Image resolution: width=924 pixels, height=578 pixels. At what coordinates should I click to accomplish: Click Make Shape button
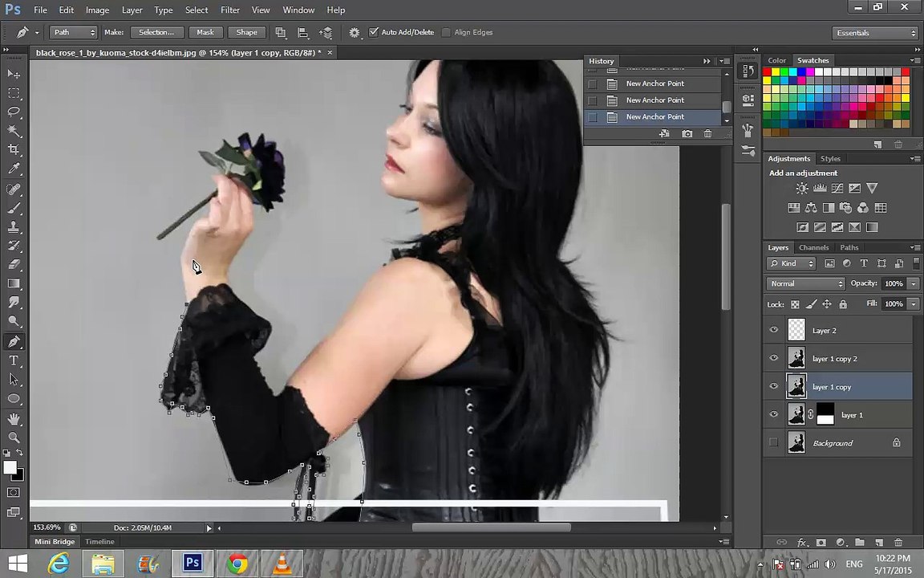[x=246, y=32]
